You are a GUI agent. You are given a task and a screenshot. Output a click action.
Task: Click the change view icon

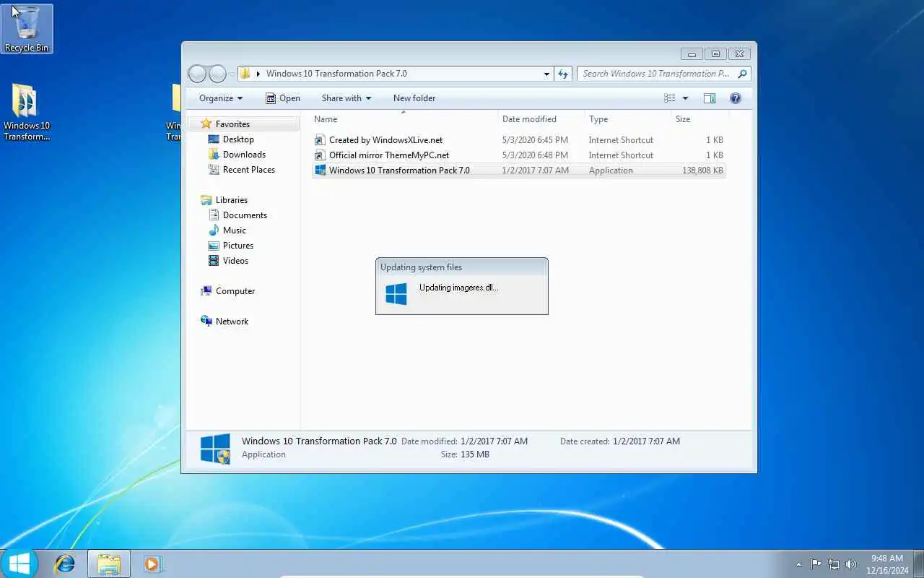click(670, 98)
